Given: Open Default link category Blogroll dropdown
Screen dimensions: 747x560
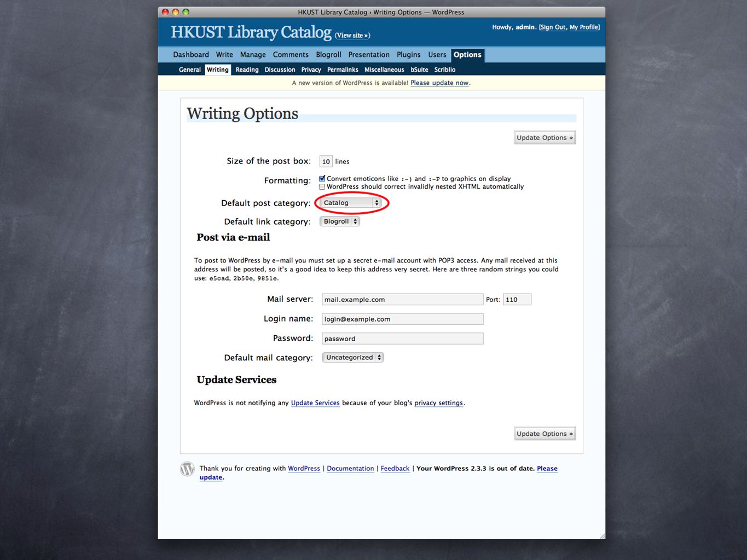Looking at the screenshot, I should point(339,221).
